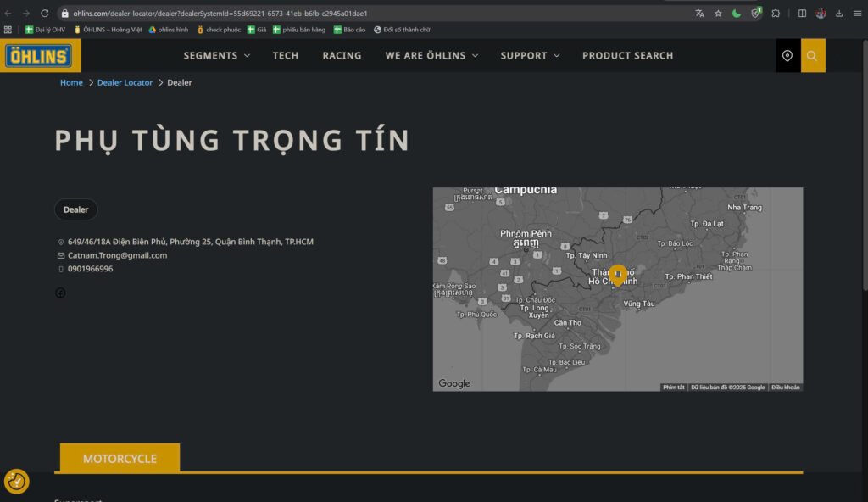Click the yellow search magnifier icon
This screenshot has height=502, width=868.
pyautogui.click(x=812, y=55)
